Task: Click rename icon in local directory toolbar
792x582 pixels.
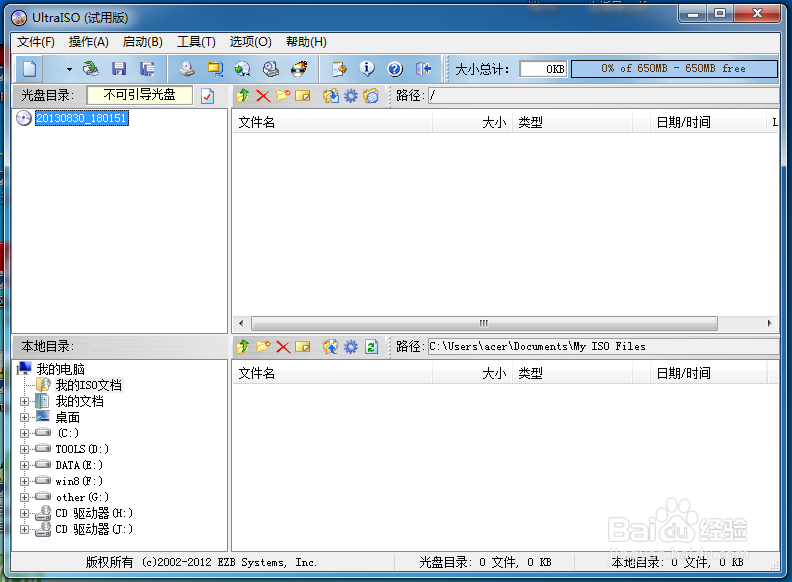Action: click(303, 347)
